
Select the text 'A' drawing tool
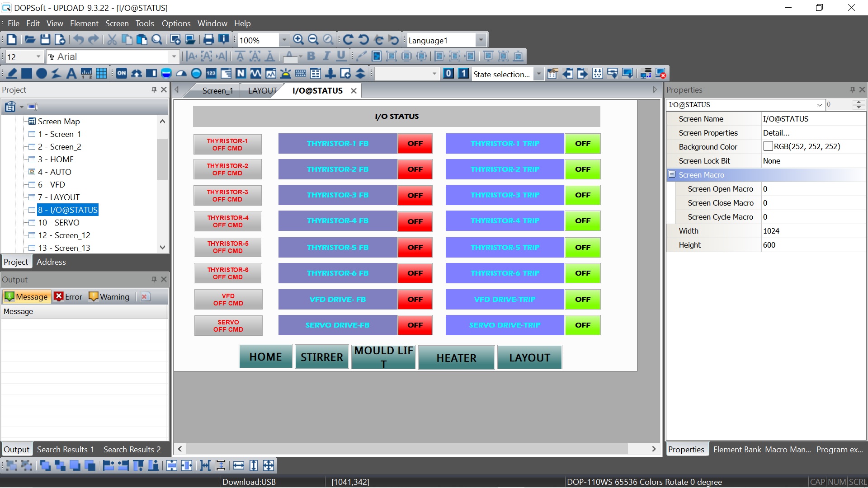[71, 73]
